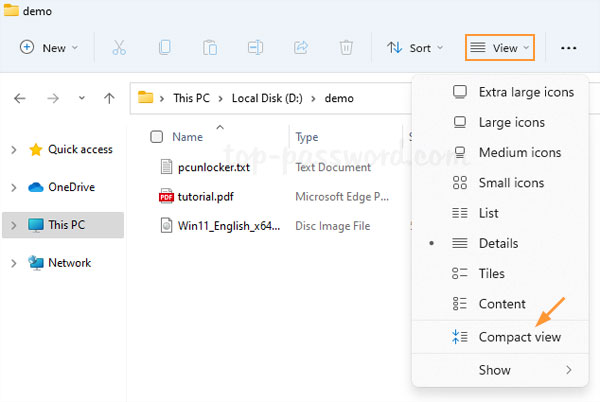Open the New dropdown button

[x=47, y=47]
